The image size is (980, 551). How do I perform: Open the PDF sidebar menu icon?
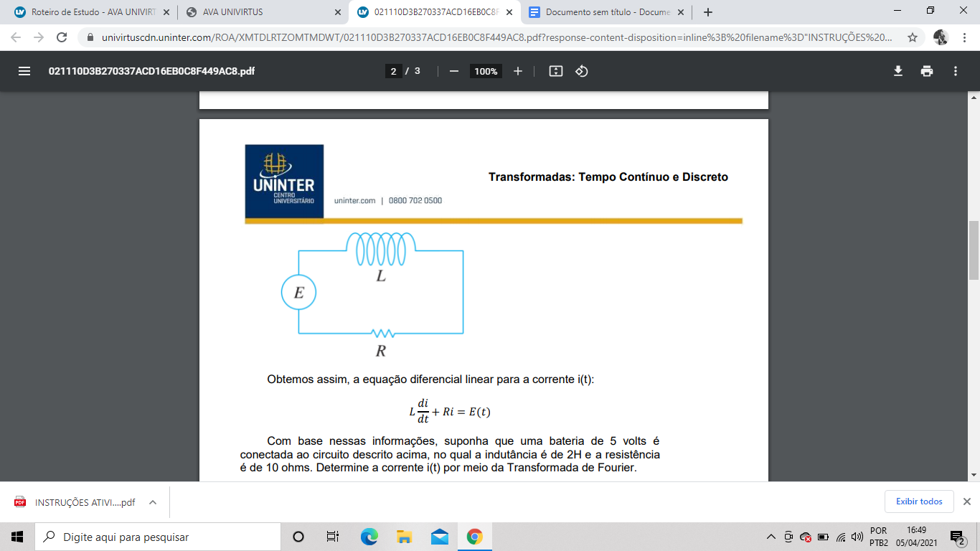24,71
